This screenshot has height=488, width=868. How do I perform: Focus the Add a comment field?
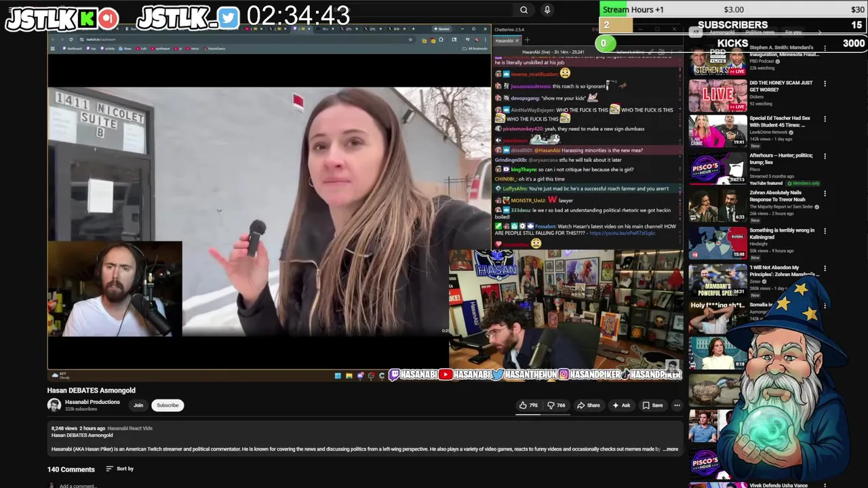click(x=78, y=485)
